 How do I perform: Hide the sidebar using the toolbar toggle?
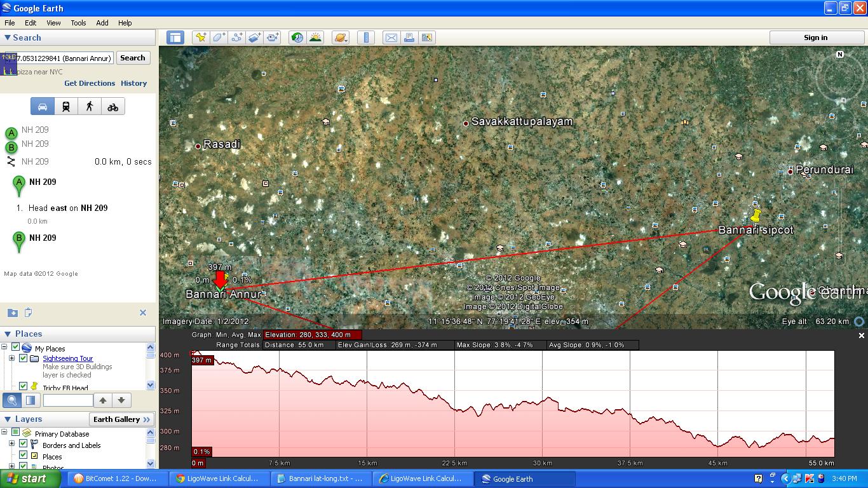pos(175,37)
